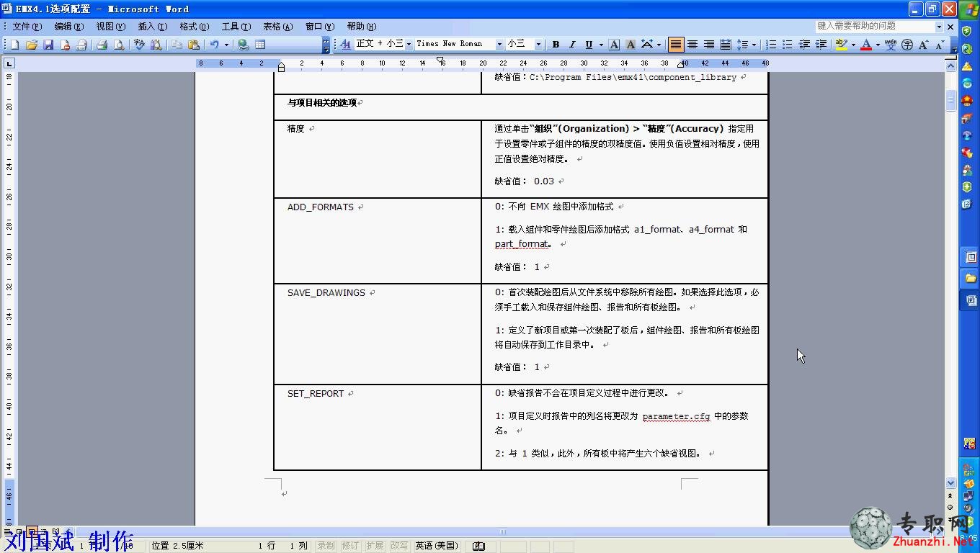Image resolution: width=980 pixels, height=553 pixels.
Task: Click the red font color A button
Action: tap(866, 45)
